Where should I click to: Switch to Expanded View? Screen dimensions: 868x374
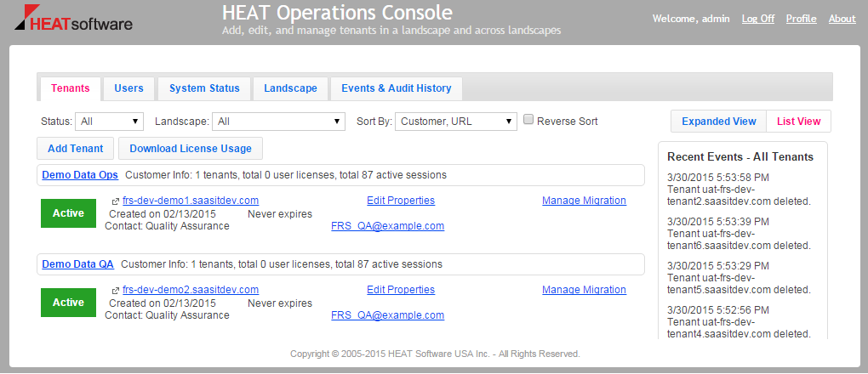point(718,122)
